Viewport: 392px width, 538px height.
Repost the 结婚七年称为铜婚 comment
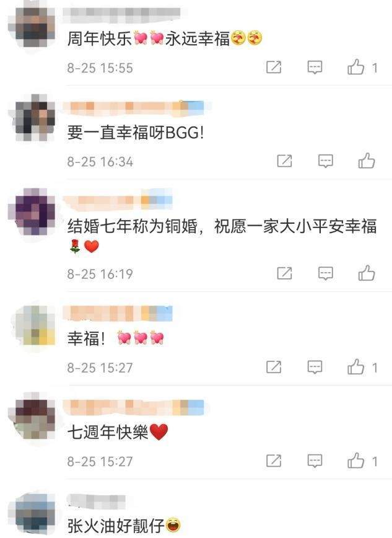[284, 273]
